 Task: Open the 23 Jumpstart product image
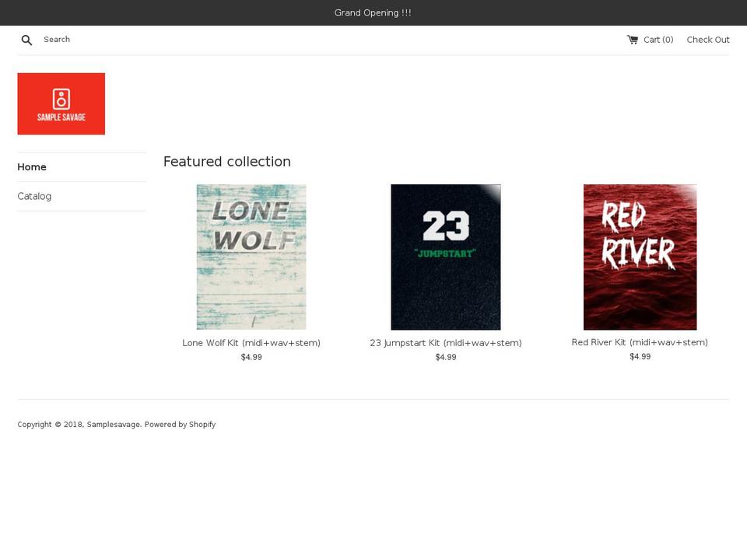(x=446, y=257)
